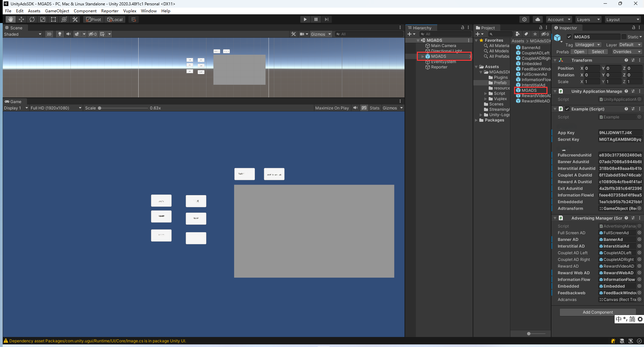Click the prefab Open button

(579, 52)
